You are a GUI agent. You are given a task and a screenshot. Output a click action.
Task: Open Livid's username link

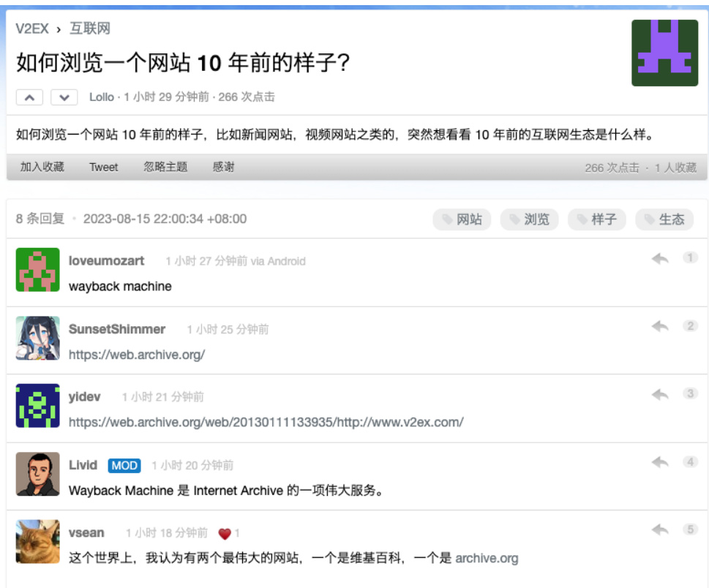tap(83, 465)
